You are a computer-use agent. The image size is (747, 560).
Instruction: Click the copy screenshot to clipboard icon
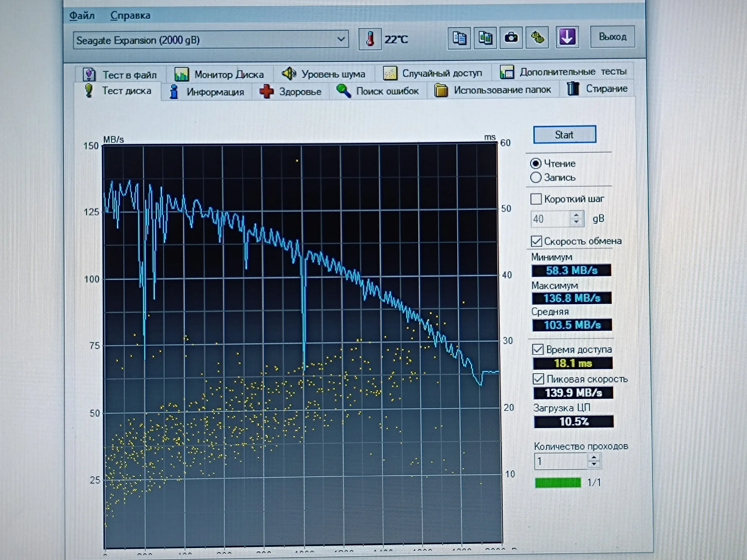point(485,38)
